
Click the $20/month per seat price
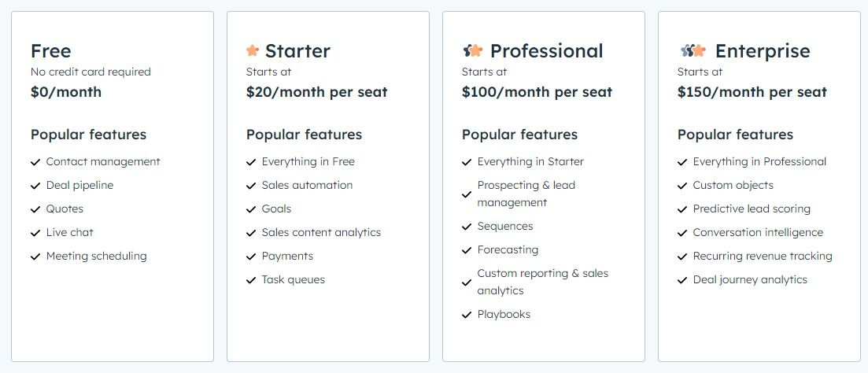[316, 92]
